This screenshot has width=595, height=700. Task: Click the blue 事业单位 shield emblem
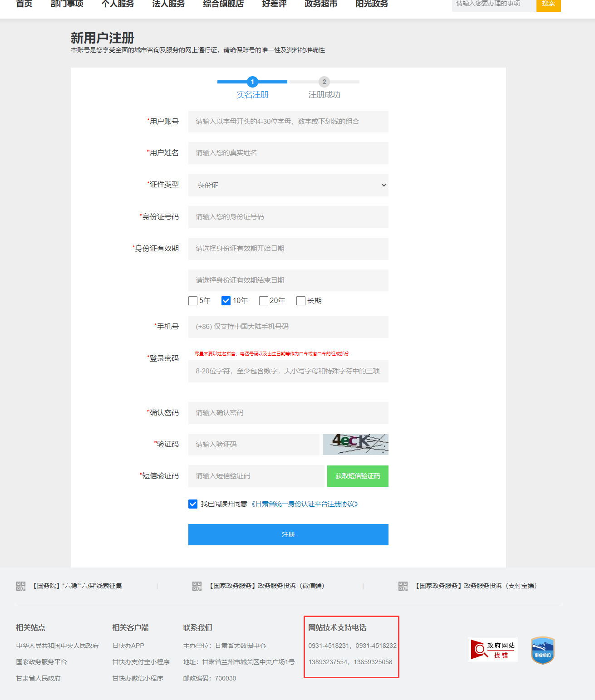[x=543, y=650]
